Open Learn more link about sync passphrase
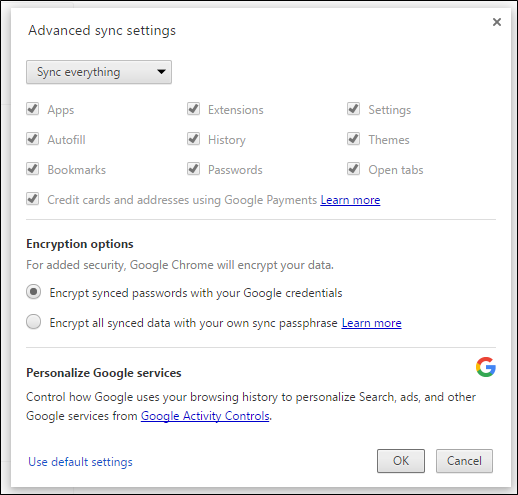The width and height of the screenshot is (518, 495). click(372, 323)
